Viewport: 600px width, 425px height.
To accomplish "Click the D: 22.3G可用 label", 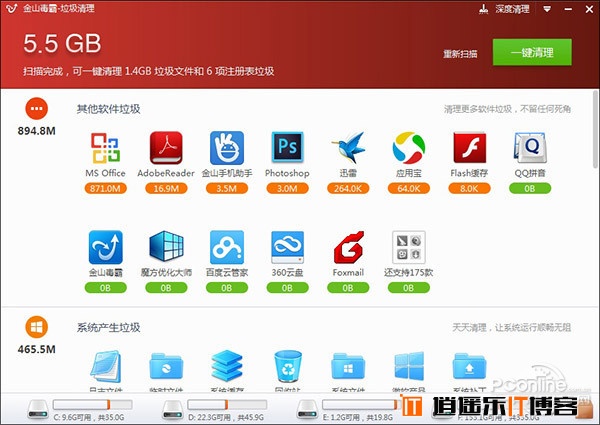I will (x=226, y=417).
